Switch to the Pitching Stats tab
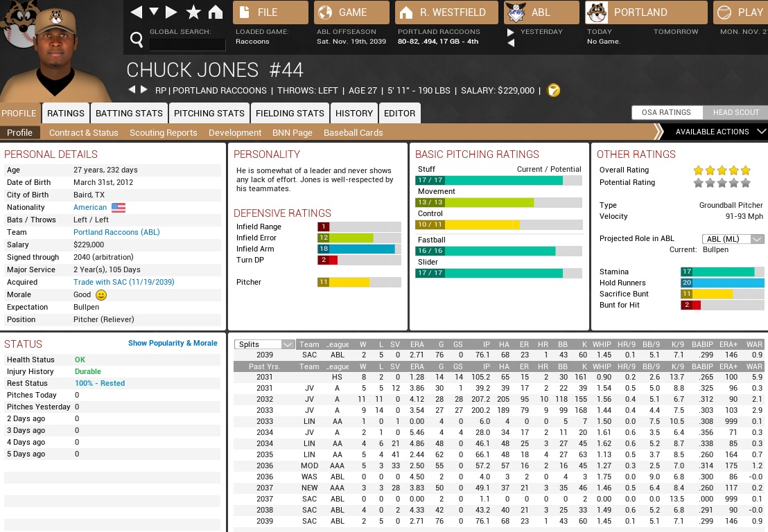Screen dimensions: 768x532 [x=209, y=113]
